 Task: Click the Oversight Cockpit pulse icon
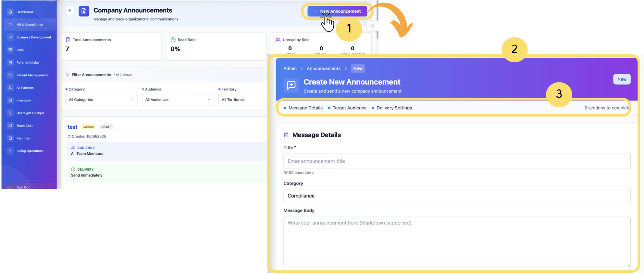(x=10, y=113)
